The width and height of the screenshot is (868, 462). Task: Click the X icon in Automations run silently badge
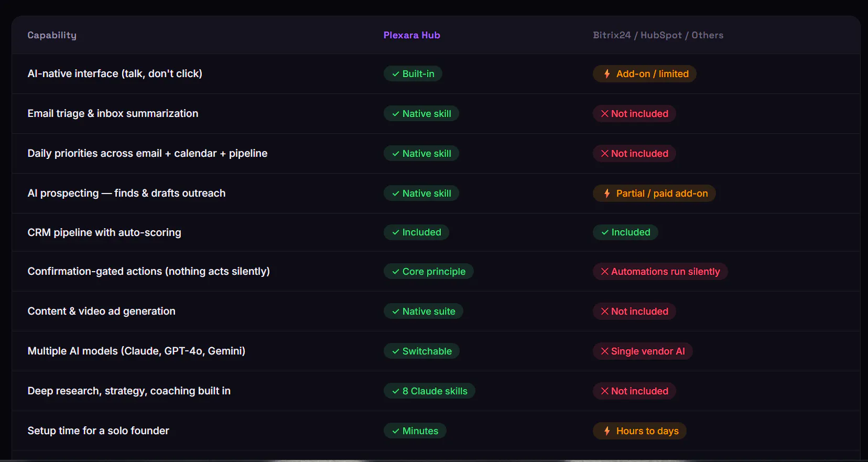(x=605, y=272)
